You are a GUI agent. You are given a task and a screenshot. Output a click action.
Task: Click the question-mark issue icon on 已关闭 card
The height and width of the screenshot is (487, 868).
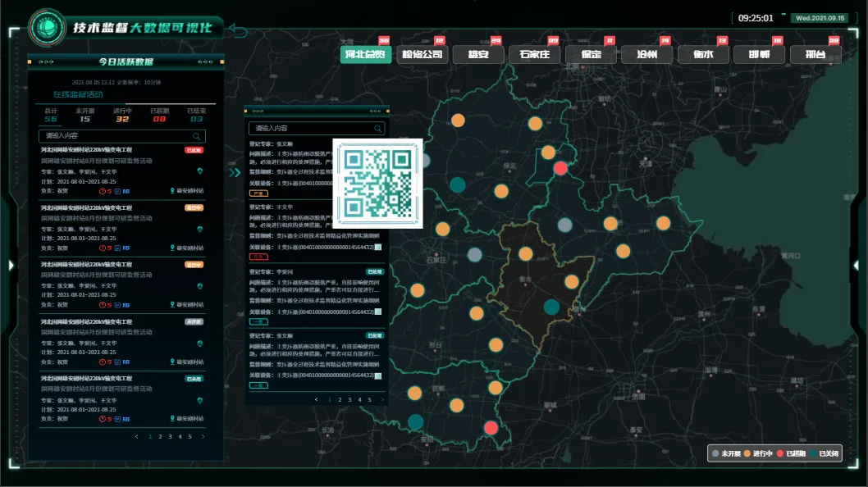(103, 420)
